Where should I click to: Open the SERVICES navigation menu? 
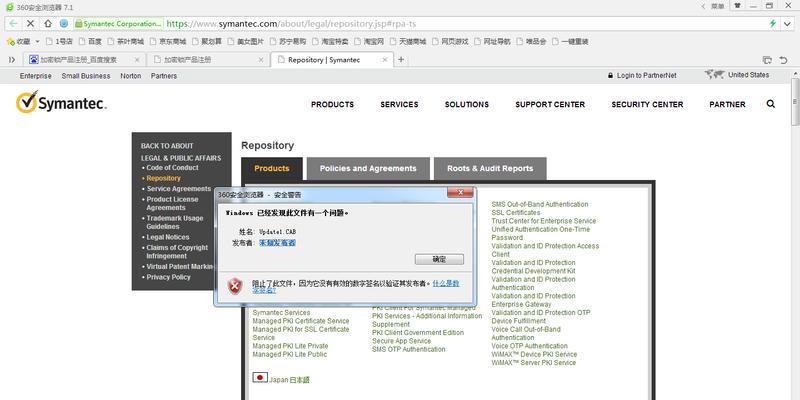click(x=399, y=104)
